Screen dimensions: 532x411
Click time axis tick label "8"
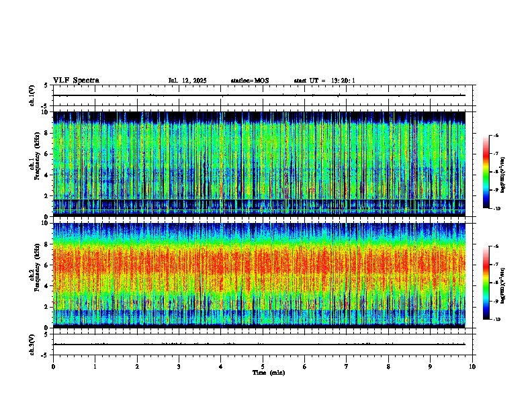(388, 367)
